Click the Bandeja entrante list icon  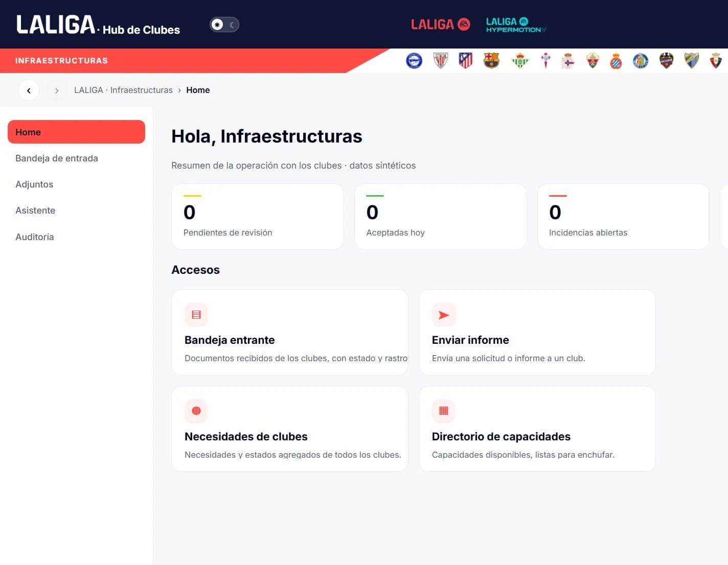(x=196, y=315)
